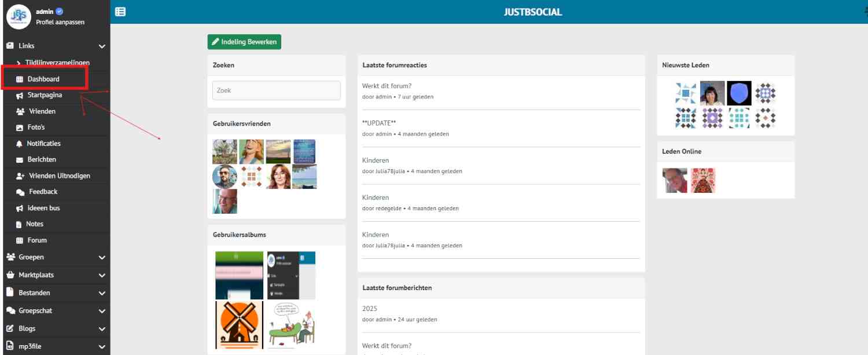
Task: Open the 'Werkt dit forum?' forum reaction
Action: click(387, 86)
